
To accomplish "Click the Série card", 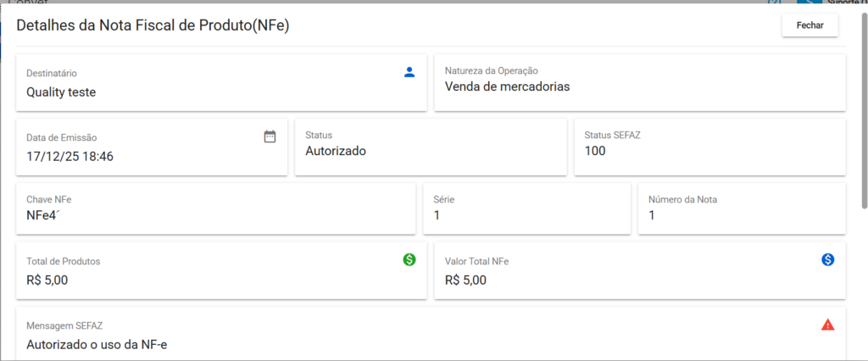I will click(531, 208).
